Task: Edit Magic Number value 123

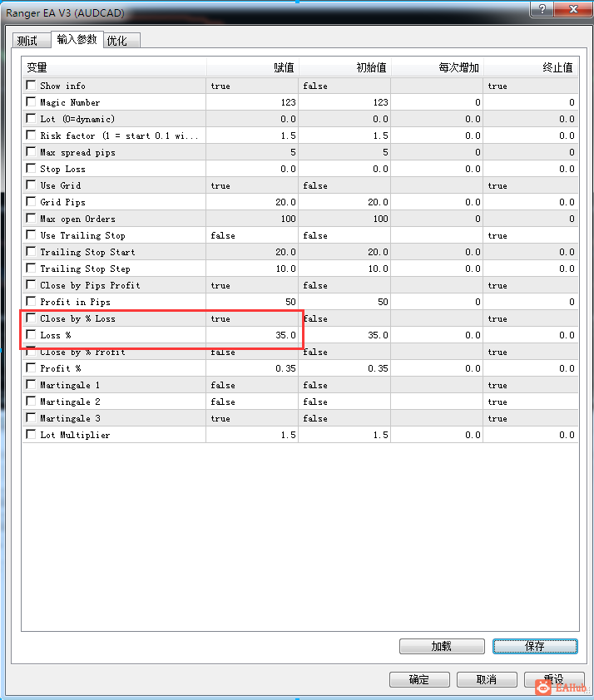Action: pyautogui.click(x=252, y=102)
